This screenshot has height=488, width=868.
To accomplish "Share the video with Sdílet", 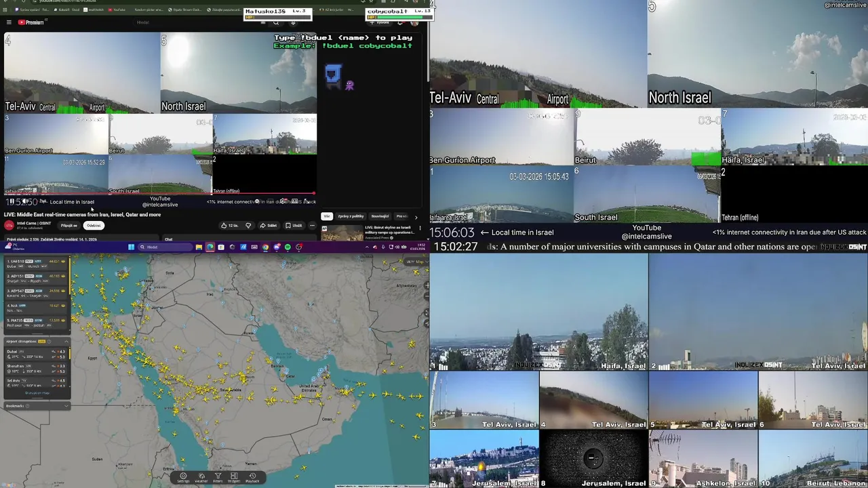I will tap(268, 225).
